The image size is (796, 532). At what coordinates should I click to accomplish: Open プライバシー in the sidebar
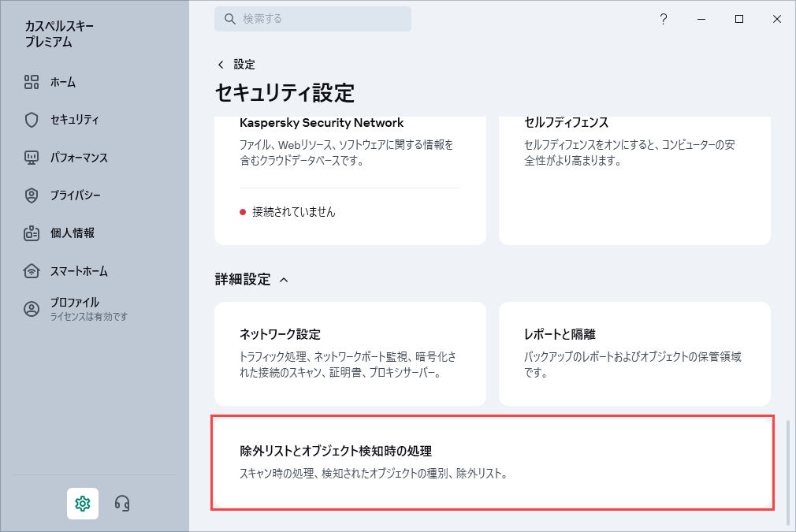tap(75, 195)
